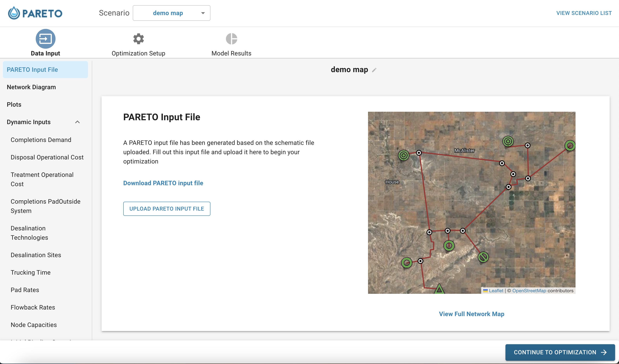Click the green crossed-out disposal marker on map

pos(483,257)
